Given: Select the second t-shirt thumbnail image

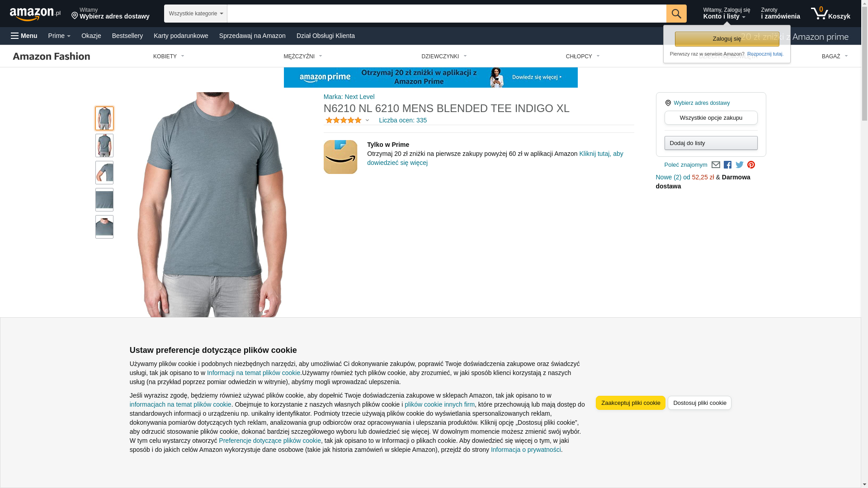Looking at the screenshot, I should click(104, 145).
